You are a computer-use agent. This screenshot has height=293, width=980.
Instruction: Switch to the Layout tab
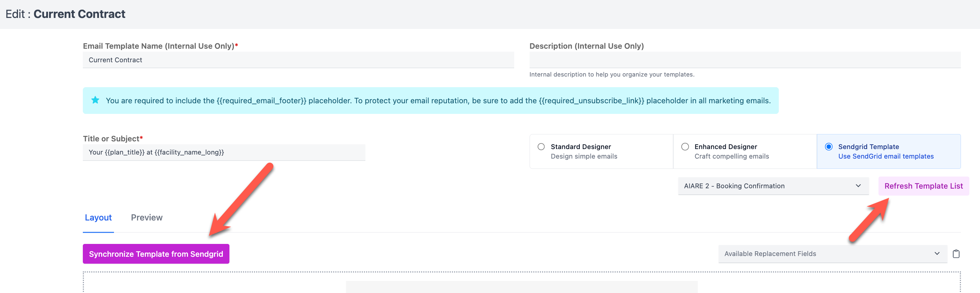[x=98, y=218]
